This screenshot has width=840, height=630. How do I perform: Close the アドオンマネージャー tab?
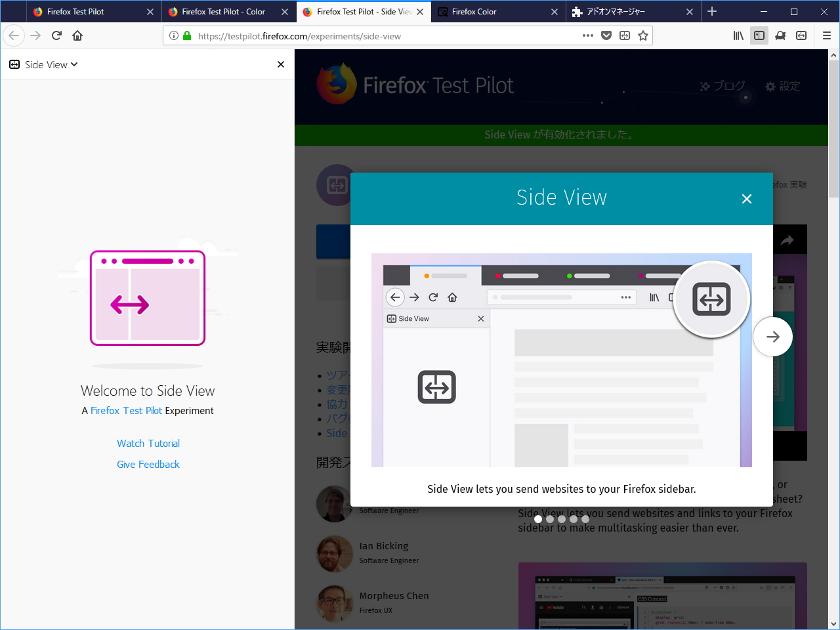[690, 12]
